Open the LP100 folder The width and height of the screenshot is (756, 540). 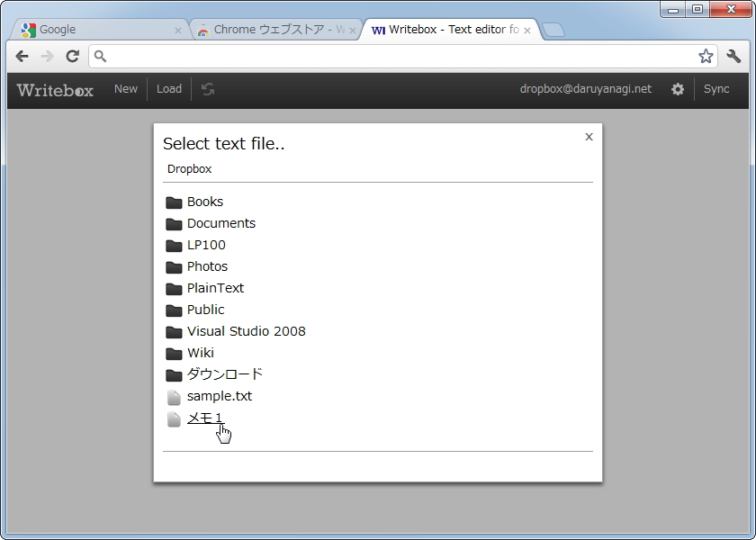pos(206,245)
